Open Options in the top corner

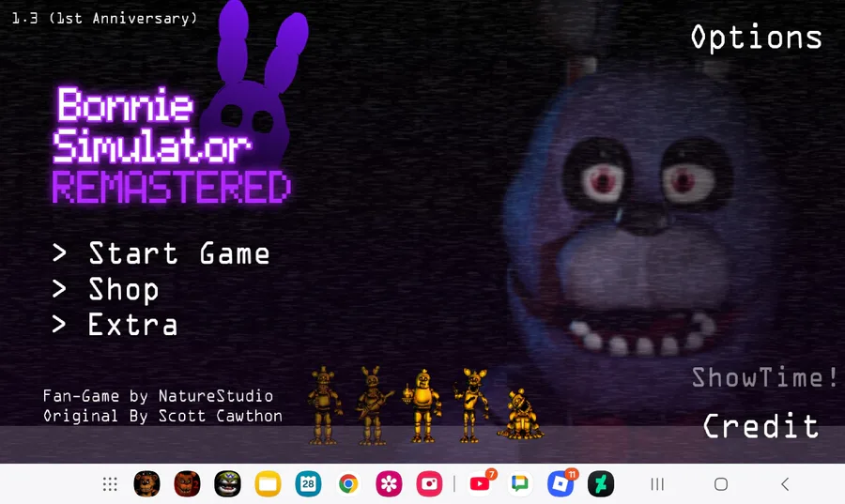(x=756, y=38)
